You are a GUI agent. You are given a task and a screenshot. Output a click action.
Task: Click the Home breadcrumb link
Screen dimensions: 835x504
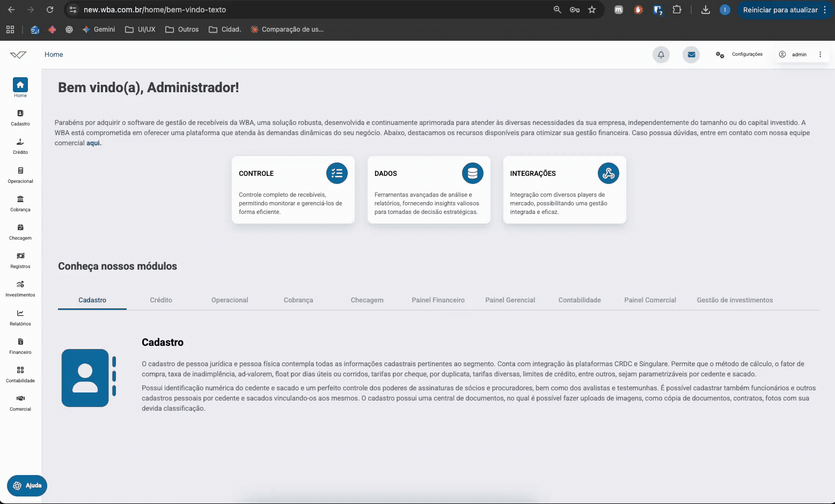click(54, 55)
